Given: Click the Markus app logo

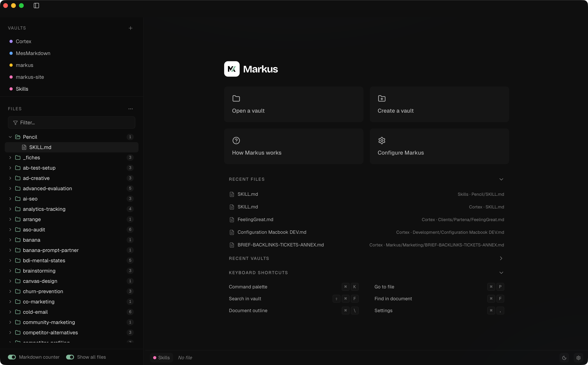Looking at the screenshot, I should click(x=232, y=69).
